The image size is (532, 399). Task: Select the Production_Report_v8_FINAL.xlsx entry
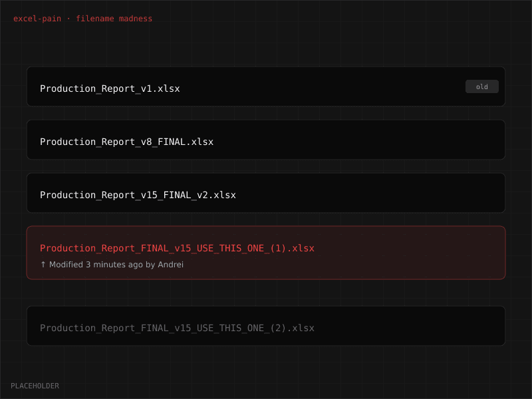point(126,142)
